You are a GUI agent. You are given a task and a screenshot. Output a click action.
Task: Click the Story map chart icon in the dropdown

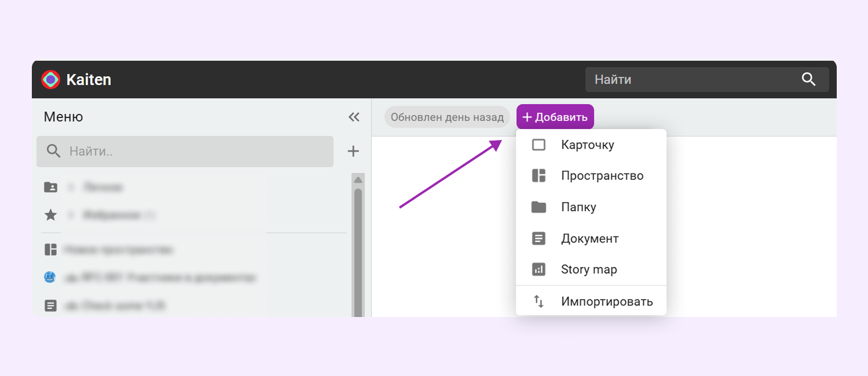tap(539, 270)
